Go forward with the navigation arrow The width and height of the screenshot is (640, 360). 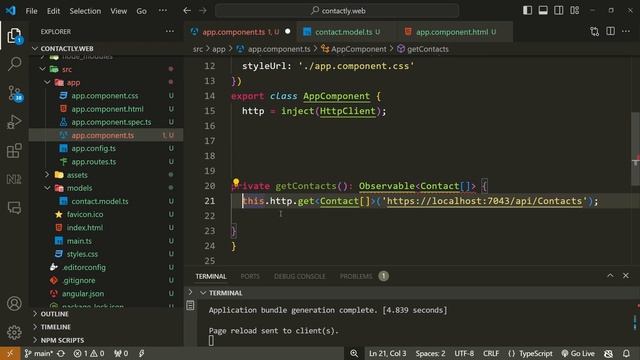click(x=203, y=11)
